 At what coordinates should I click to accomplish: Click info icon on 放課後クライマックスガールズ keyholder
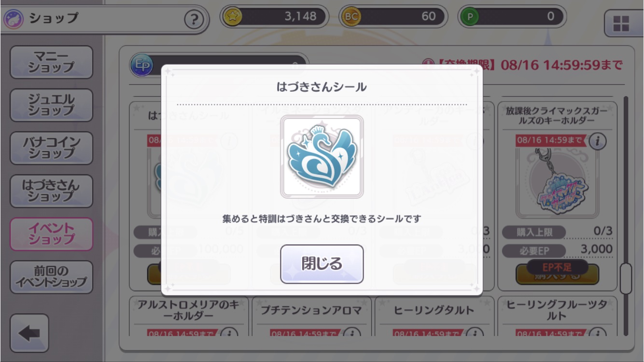coord(598,141)
